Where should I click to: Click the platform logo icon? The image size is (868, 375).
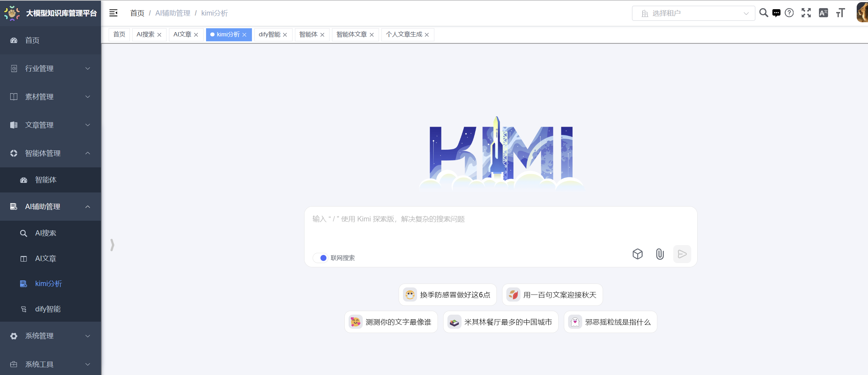pyautogui.click(x=12, y=13)
